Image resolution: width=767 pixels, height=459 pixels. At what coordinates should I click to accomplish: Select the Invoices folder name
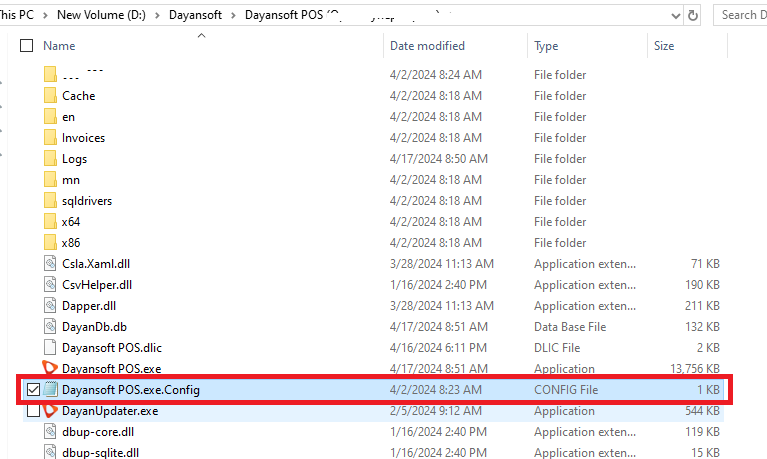[x=83, y=138]
